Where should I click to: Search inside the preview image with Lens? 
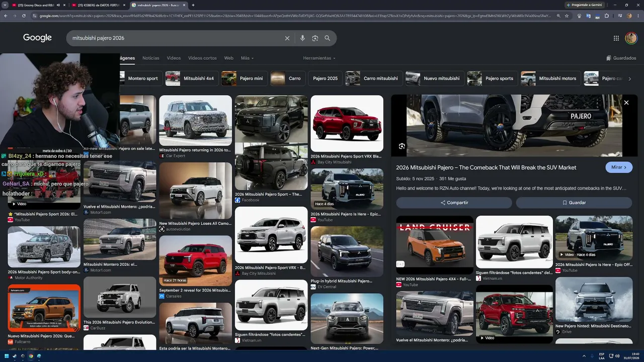pos(401,146)
